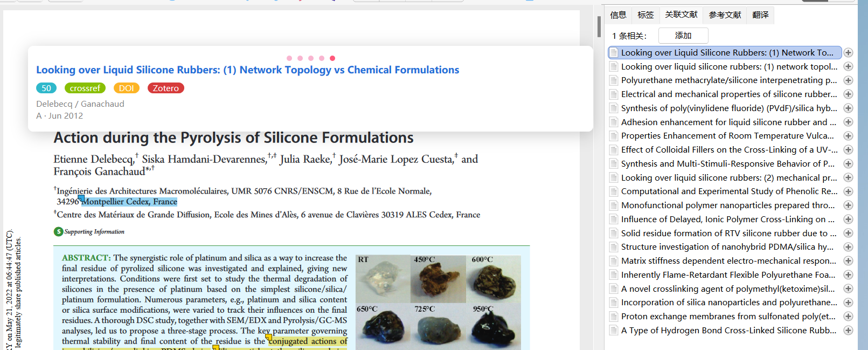Click plus icon for 'Matrix stiffness dependent electro-mechanical' row
Image resolution: width=868 pixels, height=350 pixels.
coord(848,261)
